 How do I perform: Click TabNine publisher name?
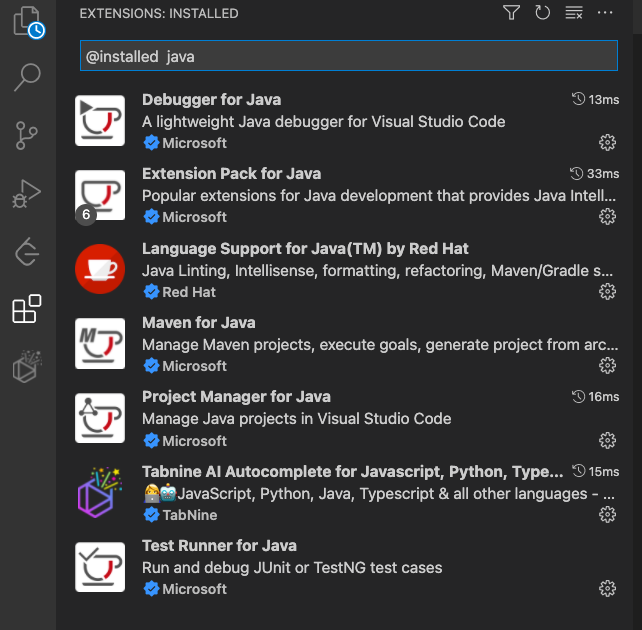(x=190, y=515)
